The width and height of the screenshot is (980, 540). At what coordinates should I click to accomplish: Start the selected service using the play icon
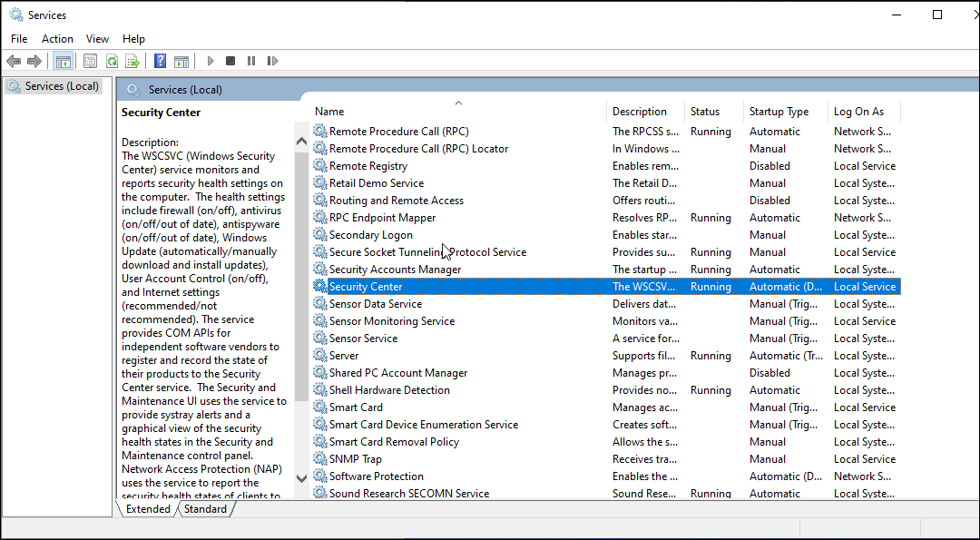[210, 61]
